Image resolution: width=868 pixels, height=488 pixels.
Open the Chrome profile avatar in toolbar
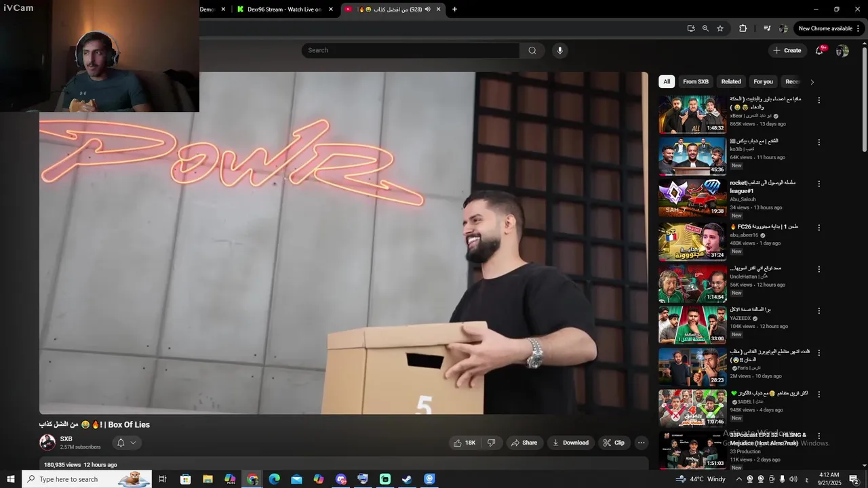783,28
